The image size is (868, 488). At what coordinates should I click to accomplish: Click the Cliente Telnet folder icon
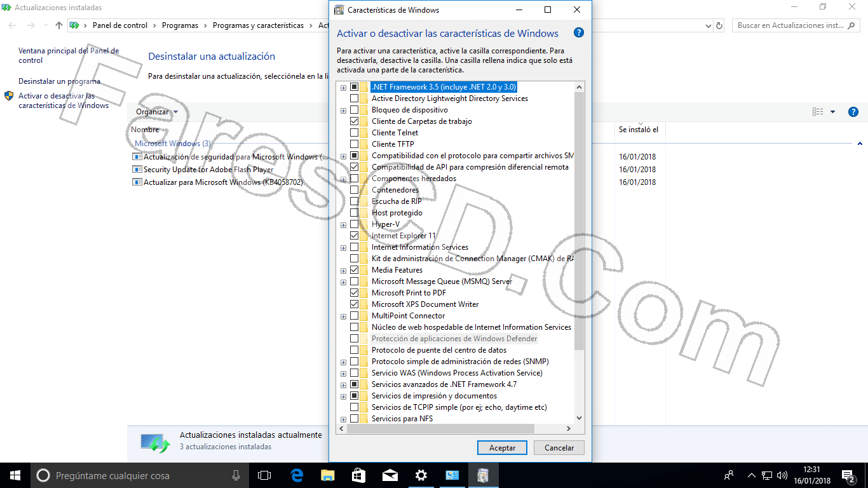click(364, 133)
